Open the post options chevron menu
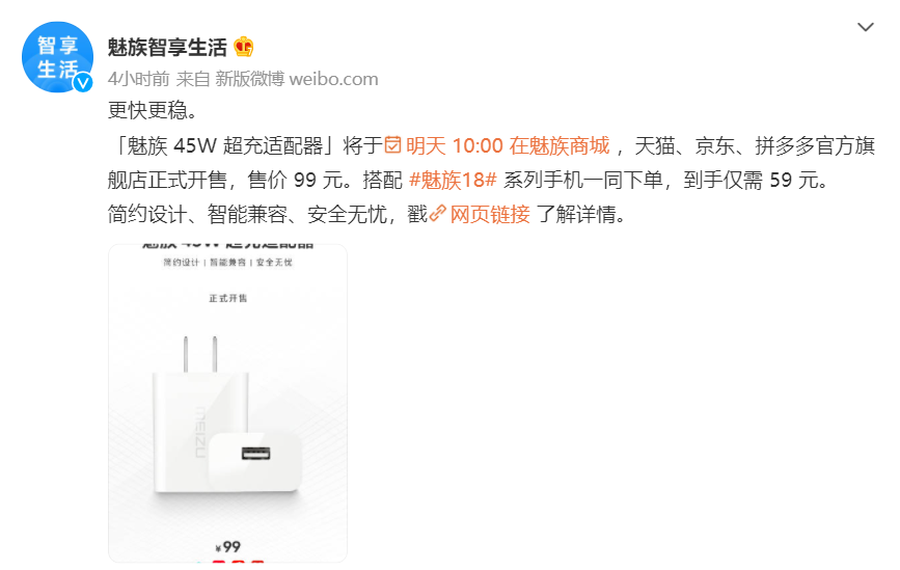The height and width of the screenshot is (570, 900). [865, 27]
